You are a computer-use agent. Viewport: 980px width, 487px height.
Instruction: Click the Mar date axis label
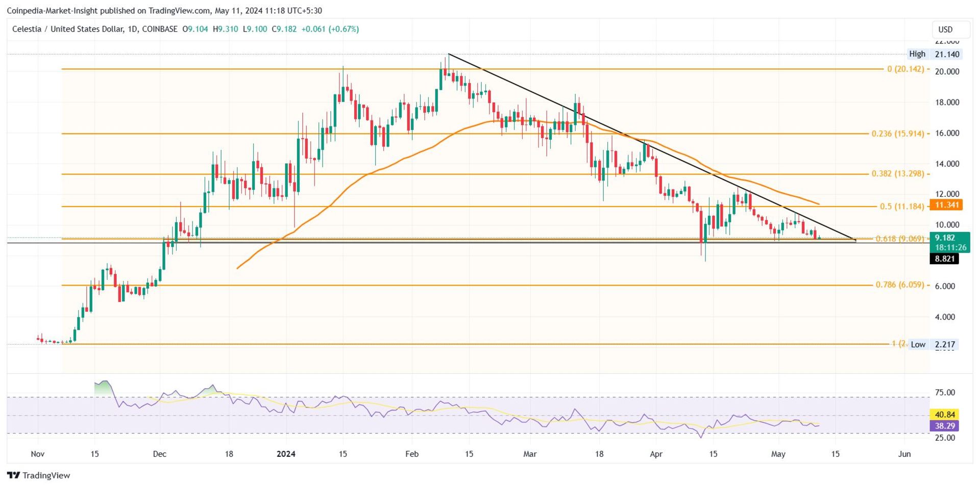click(x=530, y=454)
